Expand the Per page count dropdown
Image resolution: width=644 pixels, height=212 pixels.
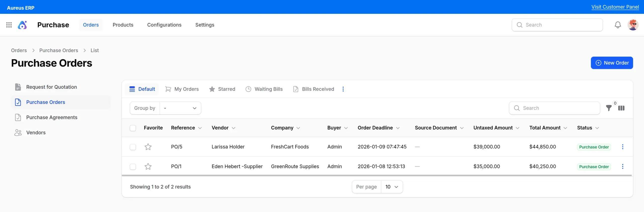[392, 187]
